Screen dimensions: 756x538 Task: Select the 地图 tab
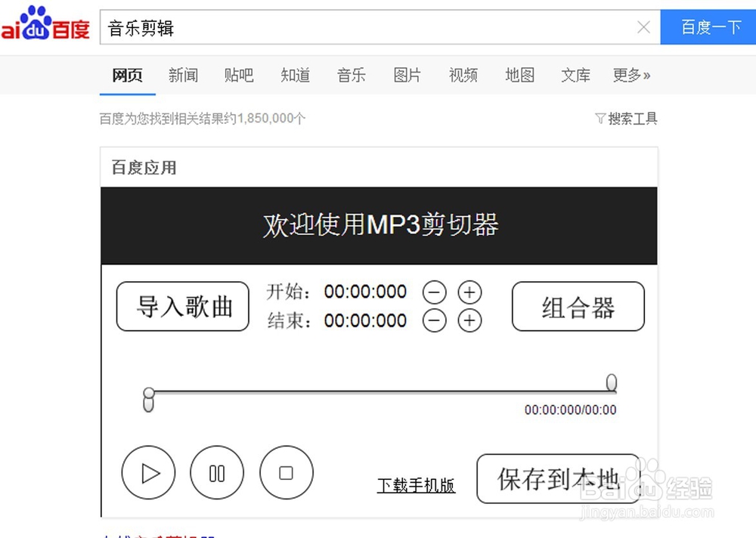520,76
